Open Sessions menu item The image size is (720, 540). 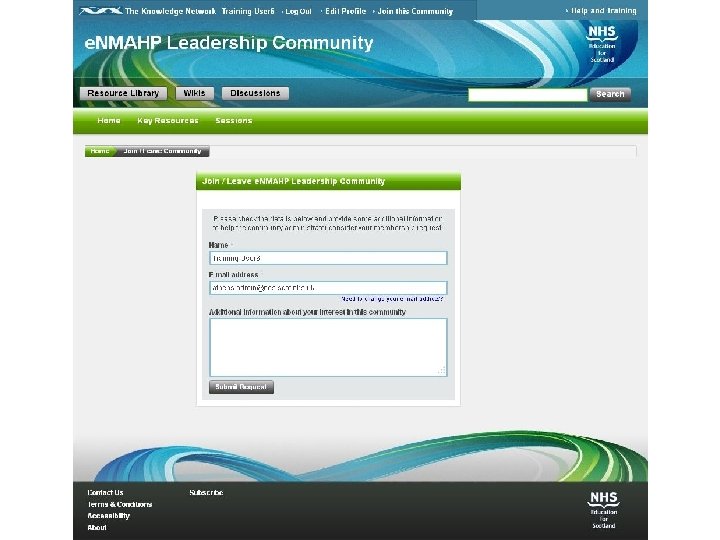pos(234,120)
